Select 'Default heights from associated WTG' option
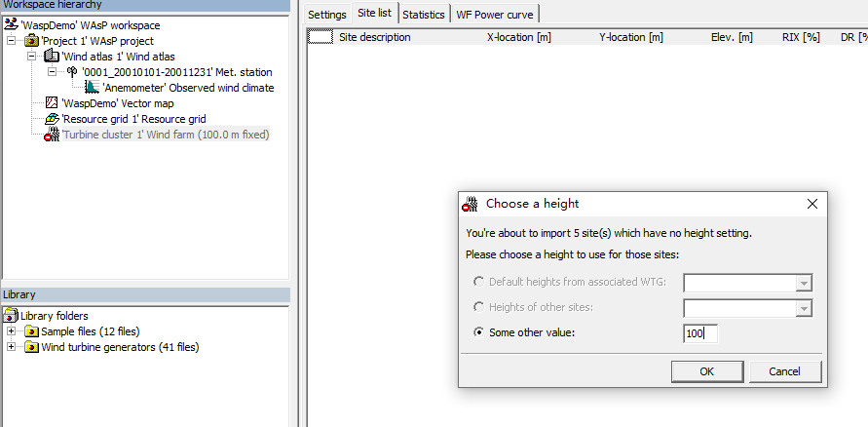 [478, 283]
